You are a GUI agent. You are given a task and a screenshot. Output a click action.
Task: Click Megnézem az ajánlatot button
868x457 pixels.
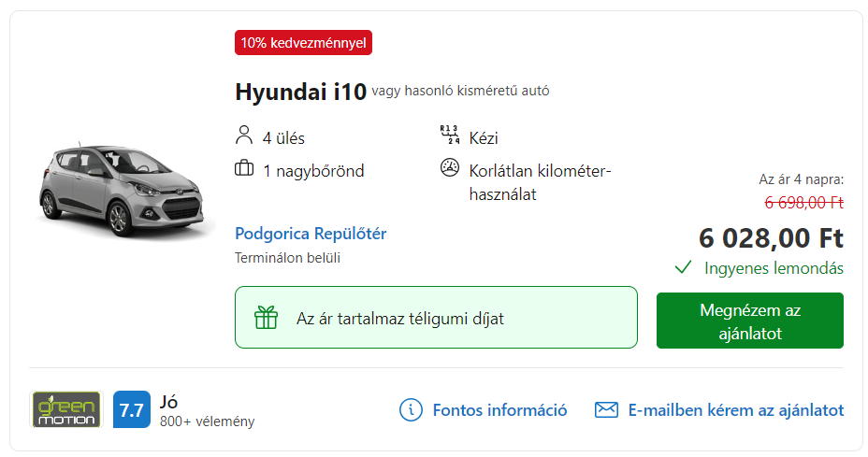coord(750,321)
